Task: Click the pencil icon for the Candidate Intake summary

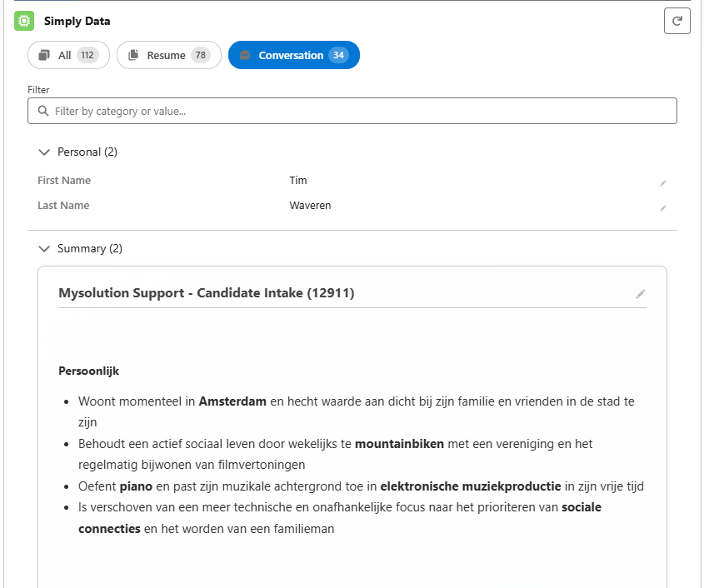Action: tap(641, 294)
